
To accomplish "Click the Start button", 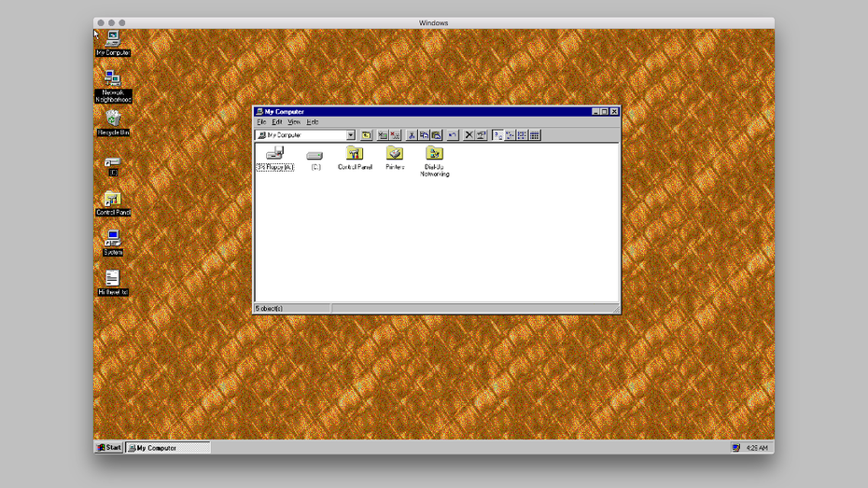I will (x=108, y=448).
